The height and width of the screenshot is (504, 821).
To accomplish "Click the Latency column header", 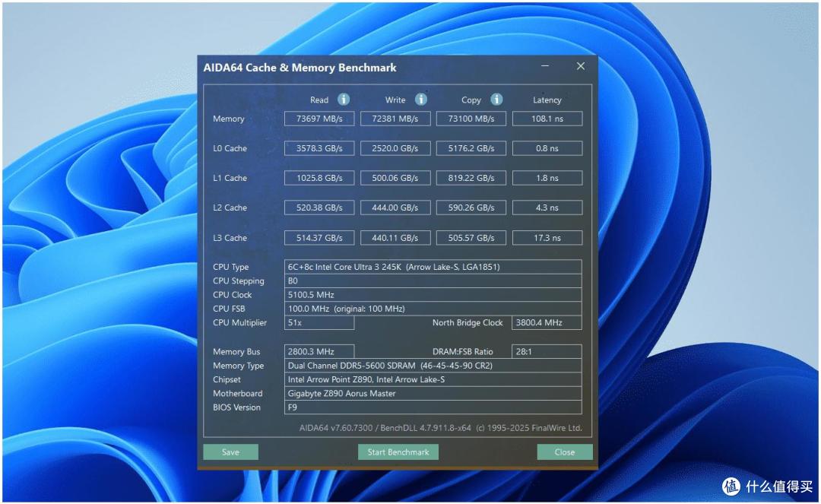I will point(547,100).
